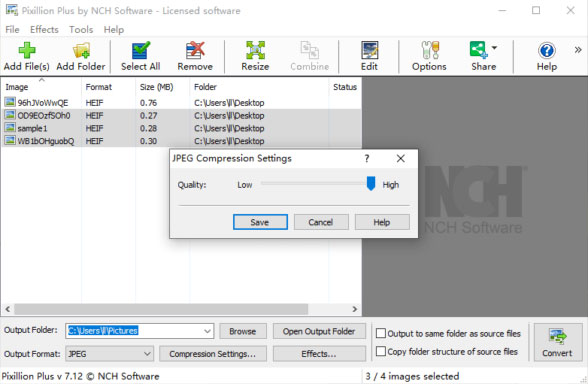Click the Help button in JPEG dialog
Screen dimensions: 588x384
coord(382,222)
